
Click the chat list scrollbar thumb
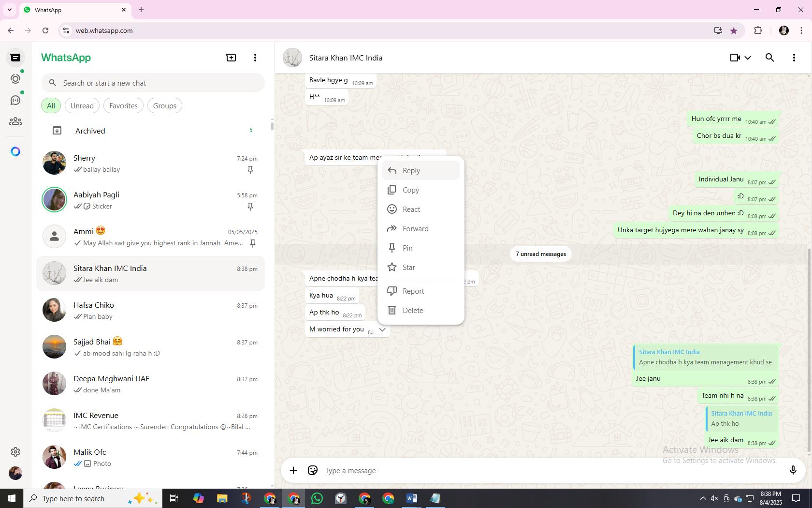click(x=272, y=126)
